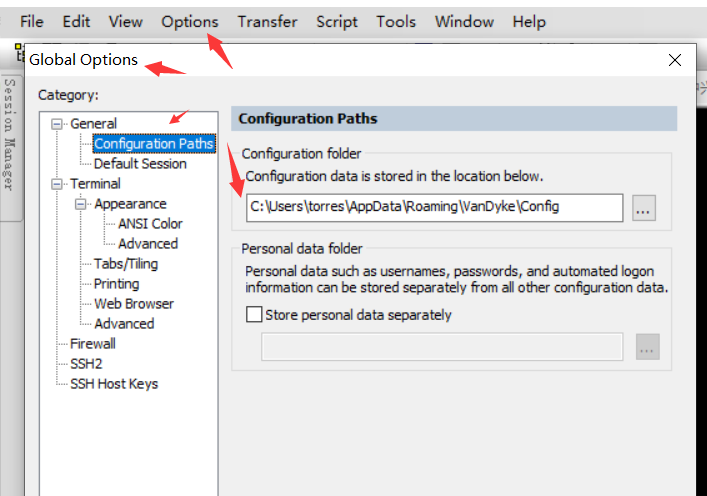Select ANSI Color in category tree

point(150,224)
